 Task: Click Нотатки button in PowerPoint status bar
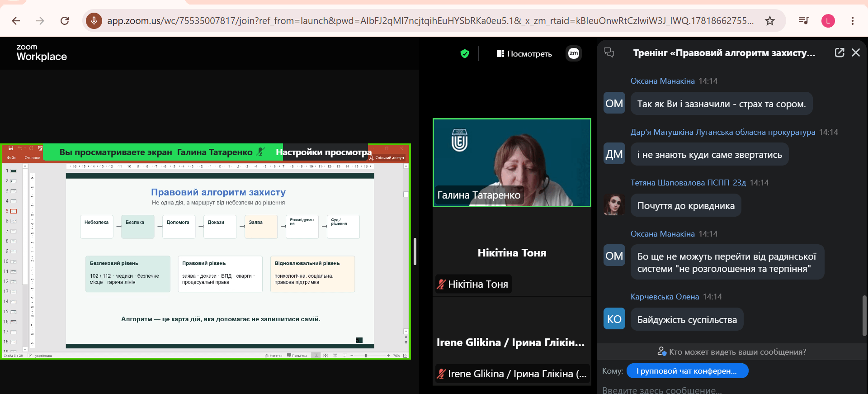point(274,356)
